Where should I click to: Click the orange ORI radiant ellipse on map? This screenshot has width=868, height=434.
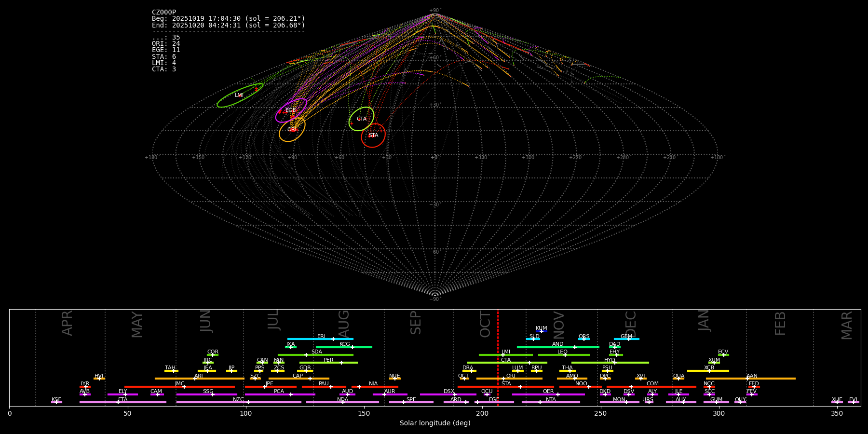pos(292,130)
